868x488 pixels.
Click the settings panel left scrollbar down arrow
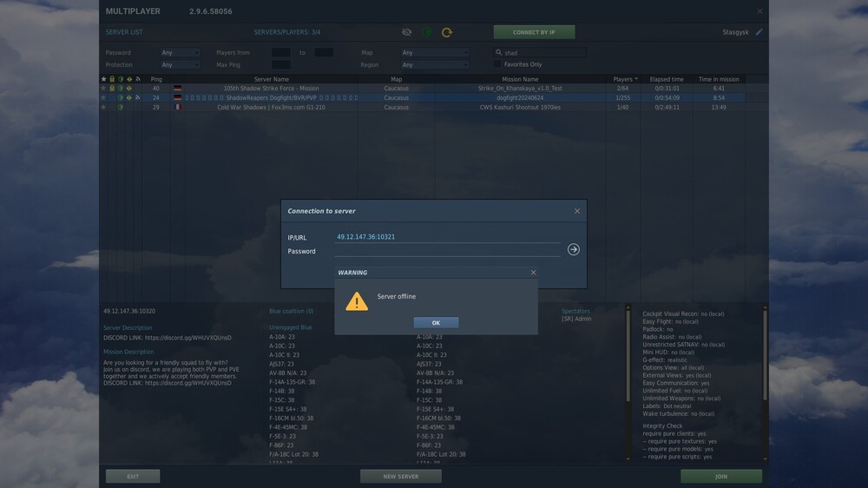[x=628, y=458]
